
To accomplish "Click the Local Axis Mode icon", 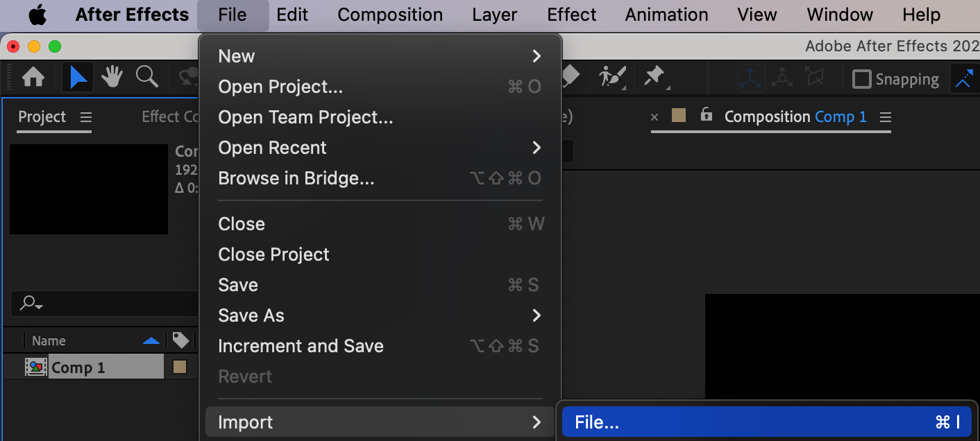I will click(751, 78).
